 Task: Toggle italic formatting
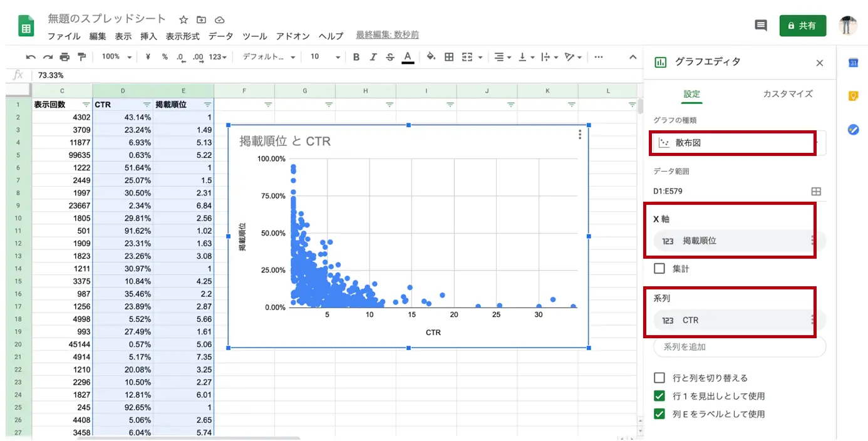pyautogui.click(x=373, y=57)
